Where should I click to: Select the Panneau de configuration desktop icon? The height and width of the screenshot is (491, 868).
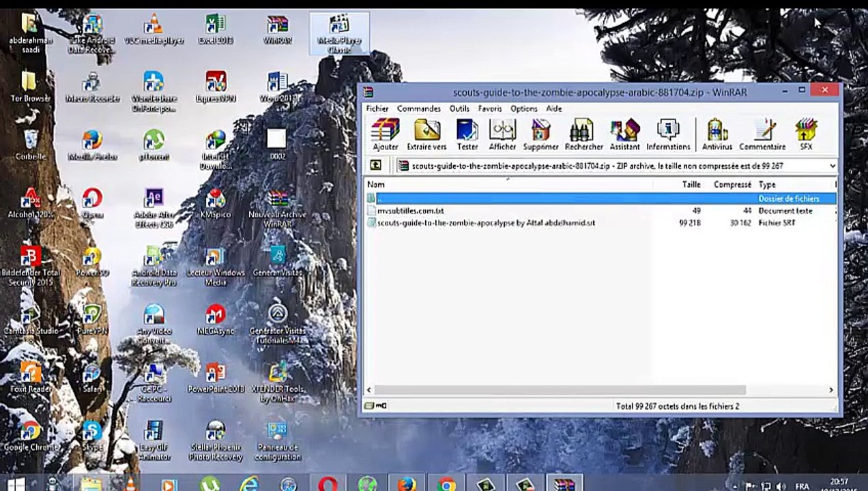coord(277,441)
